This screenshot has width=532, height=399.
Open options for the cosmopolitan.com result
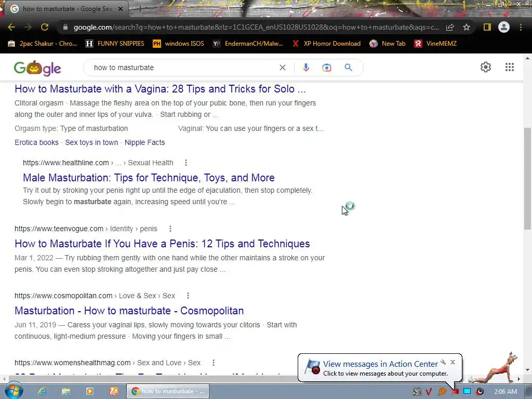[x=188, y=296]
